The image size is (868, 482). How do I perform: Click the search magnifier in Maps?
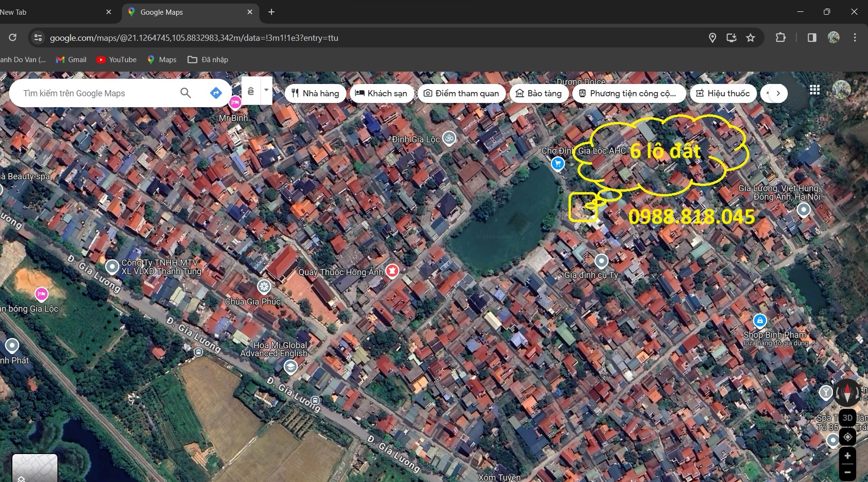coord(186,93)
